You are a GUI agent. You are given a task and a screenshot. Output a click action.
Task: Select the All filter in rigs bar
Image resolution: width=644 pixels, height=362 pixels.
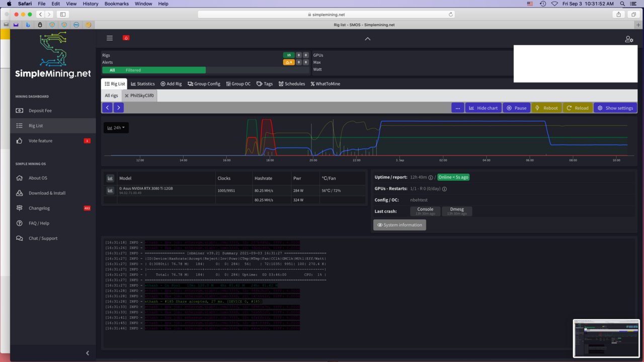[x=112, y=70]
